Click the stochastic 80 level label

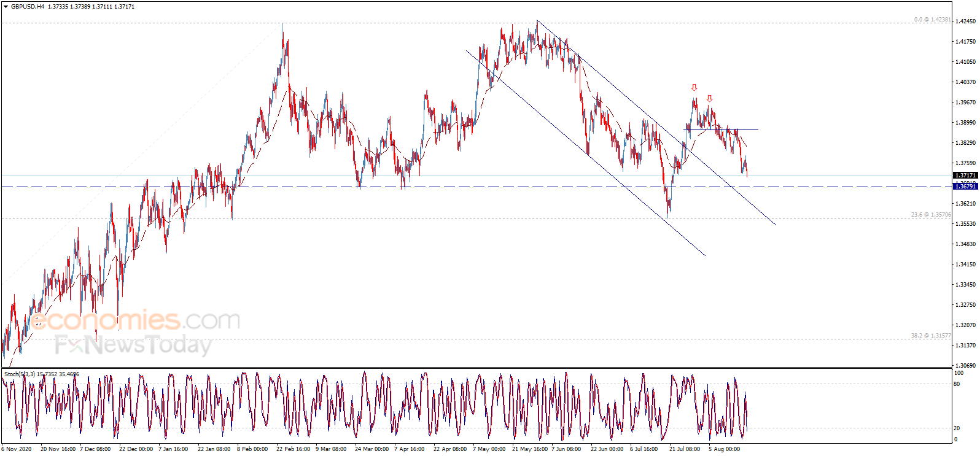[957, 384]
